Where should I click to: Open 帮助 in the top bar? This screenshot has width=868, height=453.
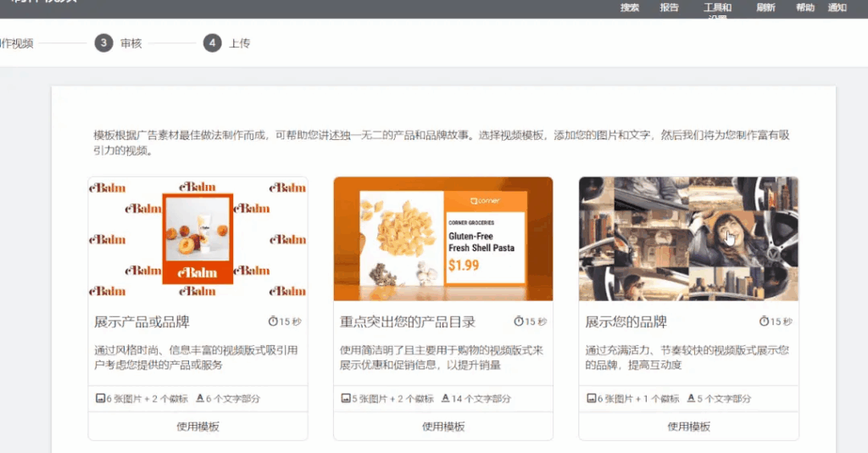(805, 8)
